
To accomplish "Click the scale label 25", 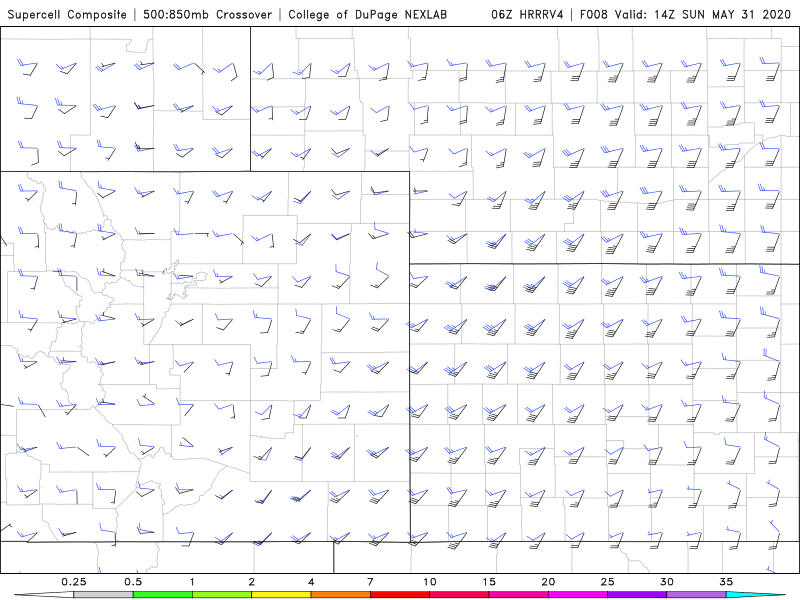I will pos(608,582).
